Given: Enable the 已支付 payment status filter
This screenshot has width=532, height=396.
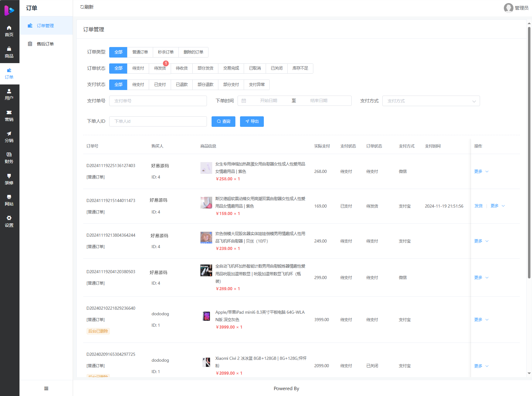Looking at the screenshot, I should [x=160, y=84].
